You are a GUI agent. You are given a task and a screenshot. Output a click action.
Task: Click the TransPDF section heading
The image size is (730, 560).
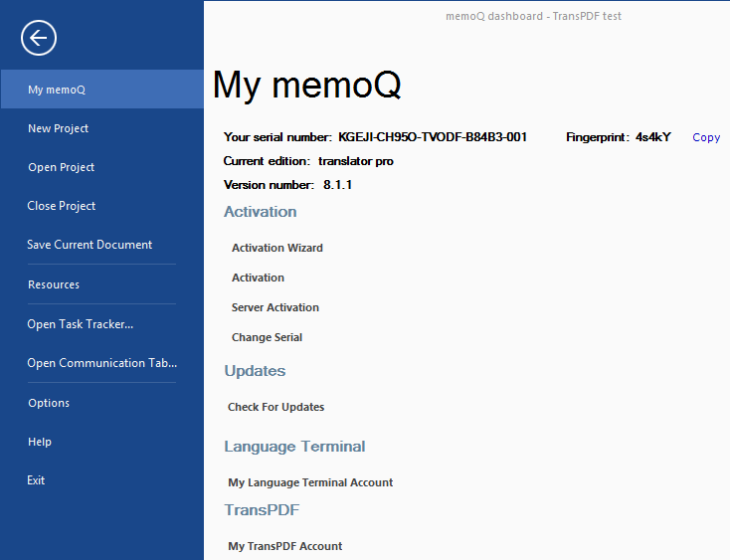point(262,509)
